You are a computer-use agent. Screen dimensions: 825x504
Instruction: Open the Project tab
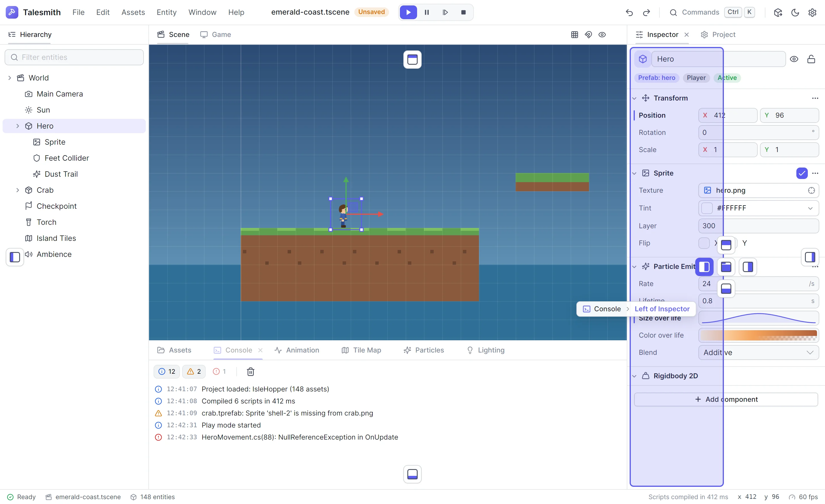[718, 34]
